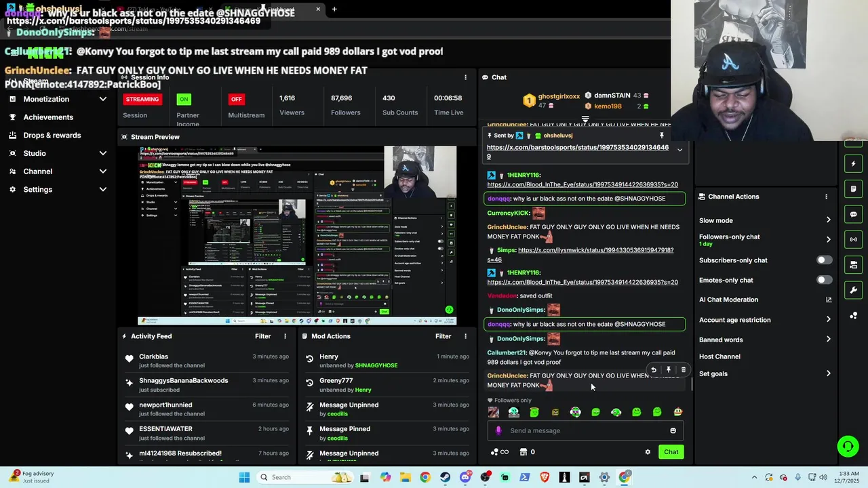Expand the Channel sidebar section
The height and width of the screenshot is (488, 868).
58,171
